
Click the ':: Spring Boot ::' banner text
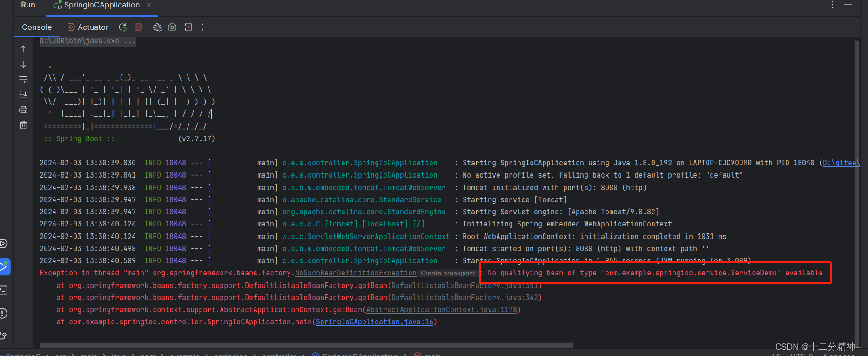click(x=79, y=138)
